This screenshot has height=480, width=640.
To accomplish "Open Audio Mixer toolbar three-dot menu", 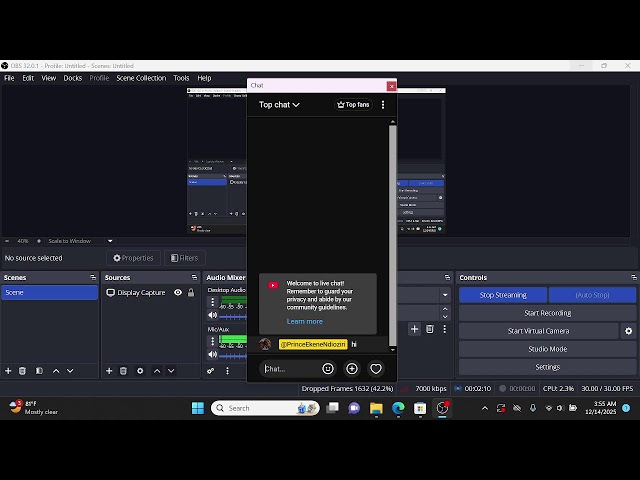I will [x=227, y=371].
